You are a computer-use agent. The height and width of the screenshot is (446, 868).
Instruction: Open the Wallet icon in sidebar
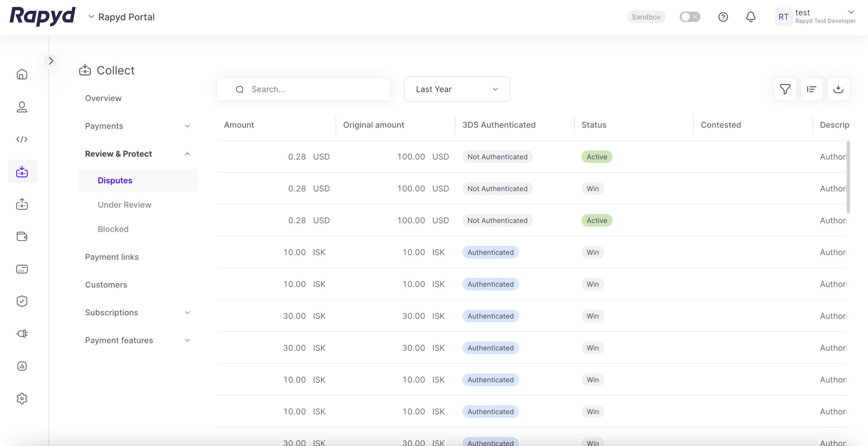(x=22, y=237)
